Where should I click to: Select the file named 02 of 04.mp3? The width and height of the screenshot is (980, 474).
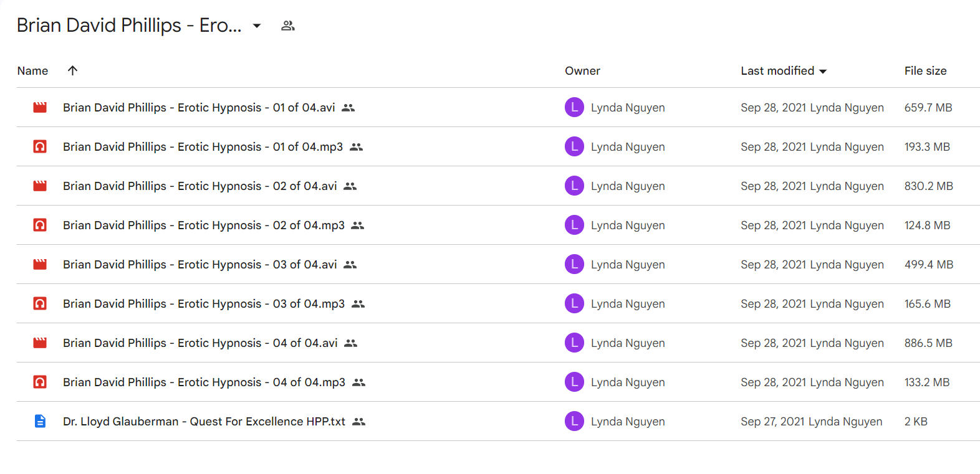(204, 225)
